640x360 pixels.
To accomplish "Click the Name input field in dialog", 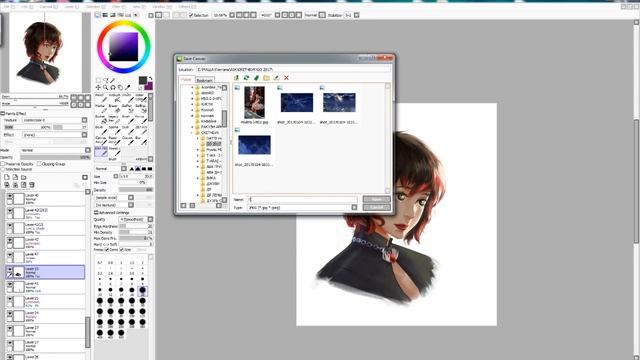I will (303, 200).
